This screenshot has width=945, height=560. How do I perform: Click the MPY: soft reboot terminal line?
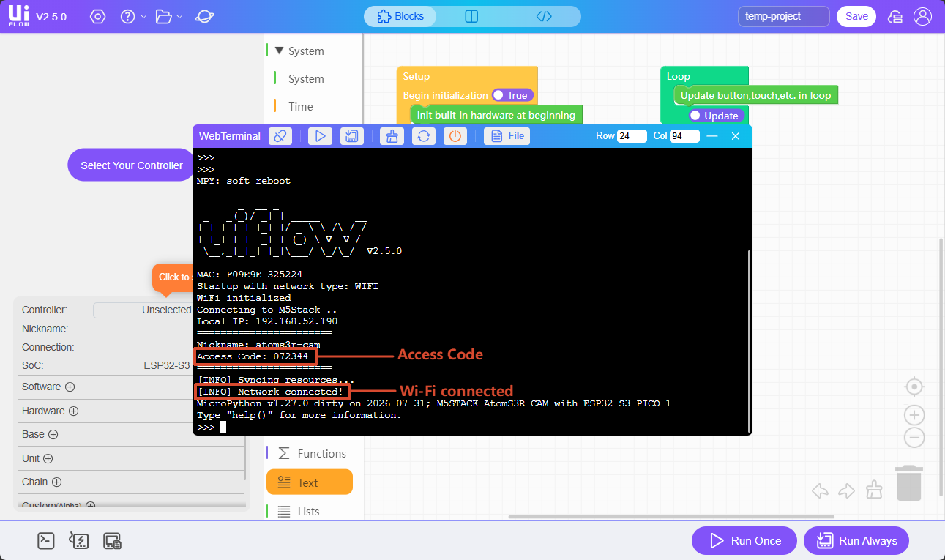click(244, 181)
